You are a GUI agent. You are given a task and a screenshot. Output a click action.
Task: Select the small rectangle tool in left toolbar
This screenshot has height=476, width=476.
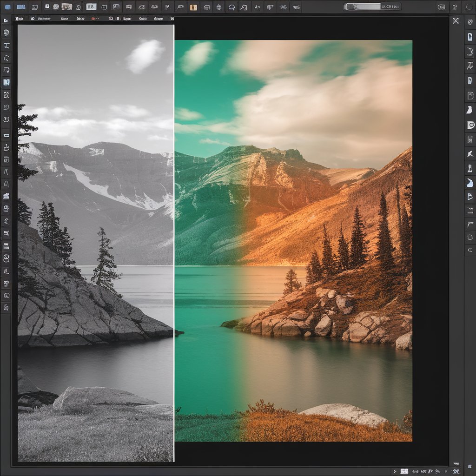(7, 135)
